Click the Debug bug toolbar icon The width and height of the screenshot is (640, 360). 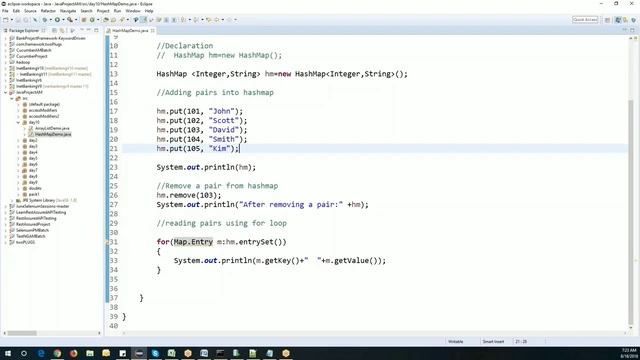(x=45, y=20)
